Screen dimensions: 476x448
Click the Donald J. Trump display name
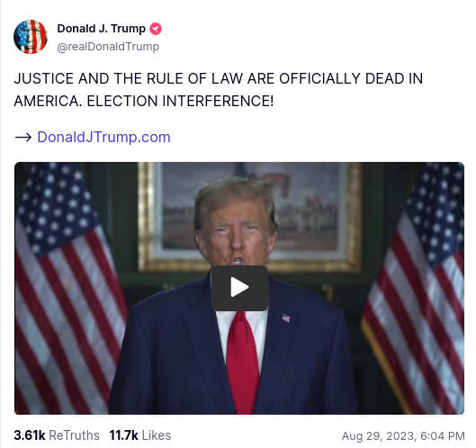(102, 29)
